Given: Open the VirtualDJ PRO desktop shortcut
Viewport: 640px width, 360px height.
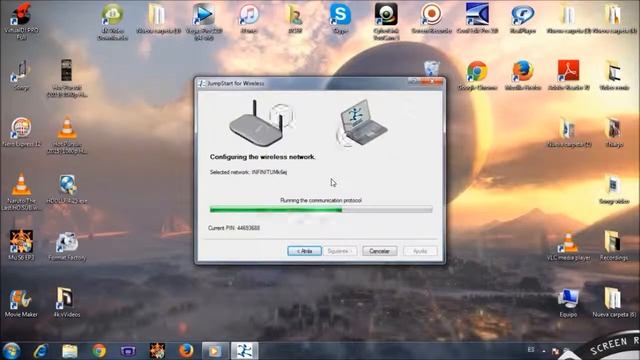Looking at the screenshot, I should [x=21, y=21].
